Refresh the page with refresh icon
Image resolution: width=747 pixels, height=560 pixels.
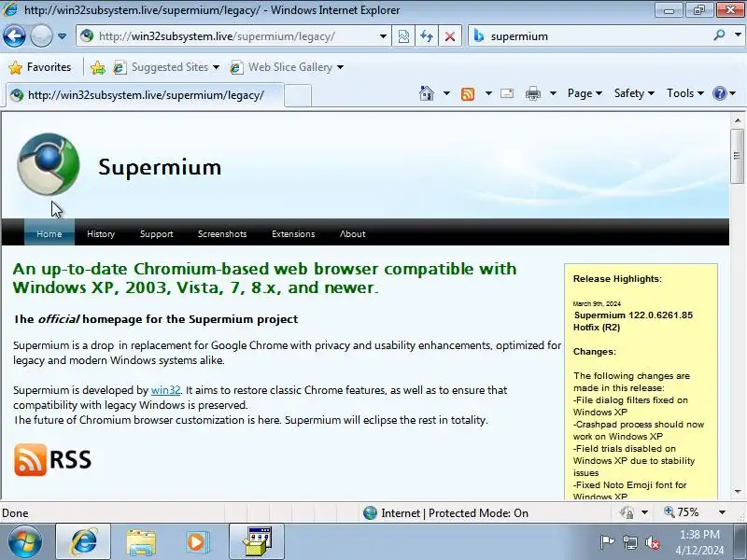click(427, 36)
